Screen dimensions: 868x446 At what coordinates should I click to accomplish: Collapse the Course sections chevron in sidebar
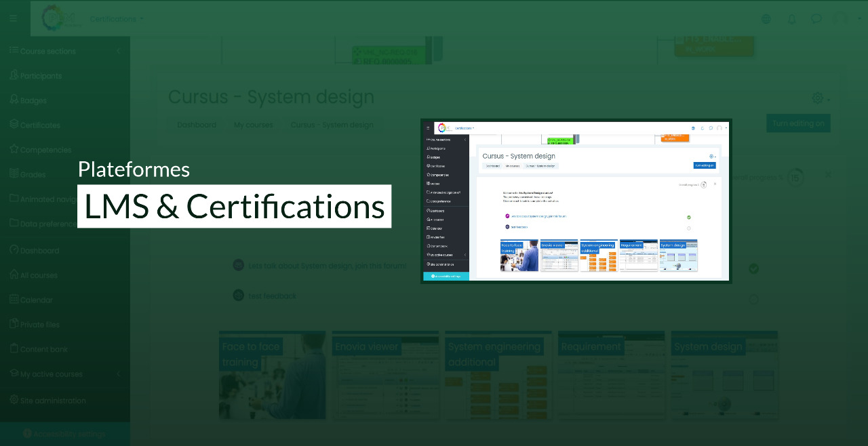(118, 51)
